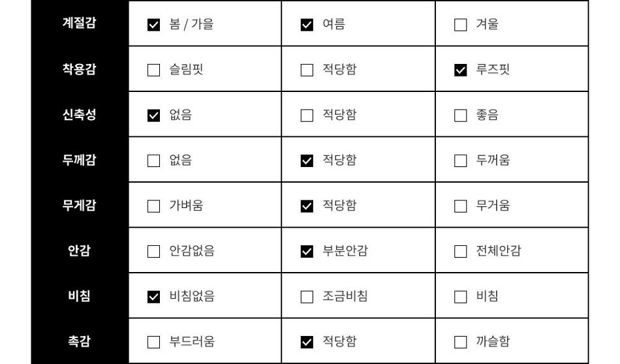The image size is (620, 364).
Task: Uncheck 적당함 in the 두께감 row
Action: coord(307,161)
